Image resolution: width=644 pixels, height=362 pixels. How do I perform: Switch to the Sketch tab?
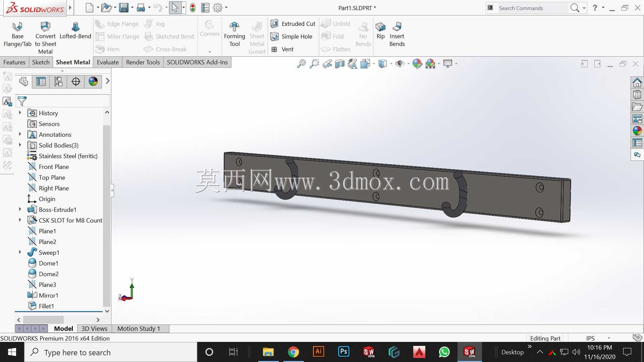click(x=41, y=62)
